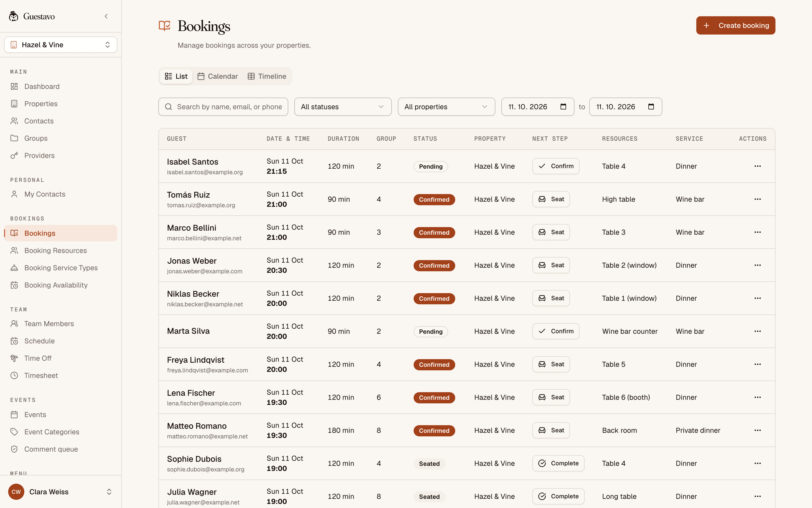Go to Contacts in the sidebar
Screen dimensions: 812x508
[61, 121]
